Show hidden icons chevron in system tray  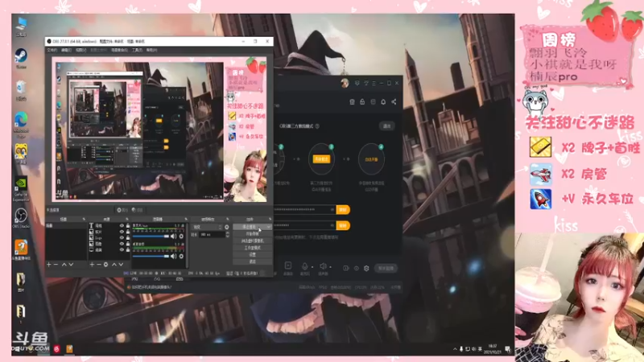[455, 349]
